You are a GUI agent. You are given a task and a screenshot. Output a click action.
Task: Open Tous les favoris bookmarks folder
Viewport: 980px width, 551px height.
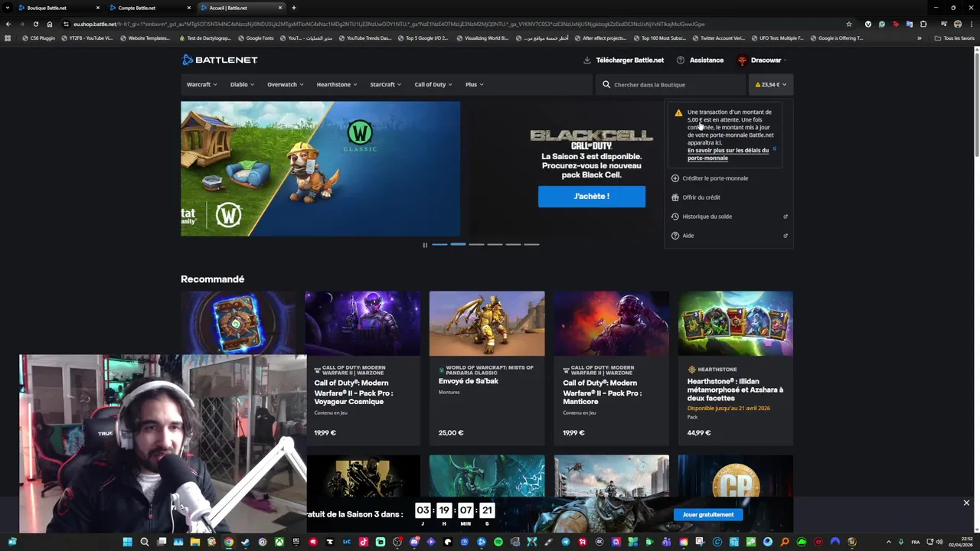[955, 38]
